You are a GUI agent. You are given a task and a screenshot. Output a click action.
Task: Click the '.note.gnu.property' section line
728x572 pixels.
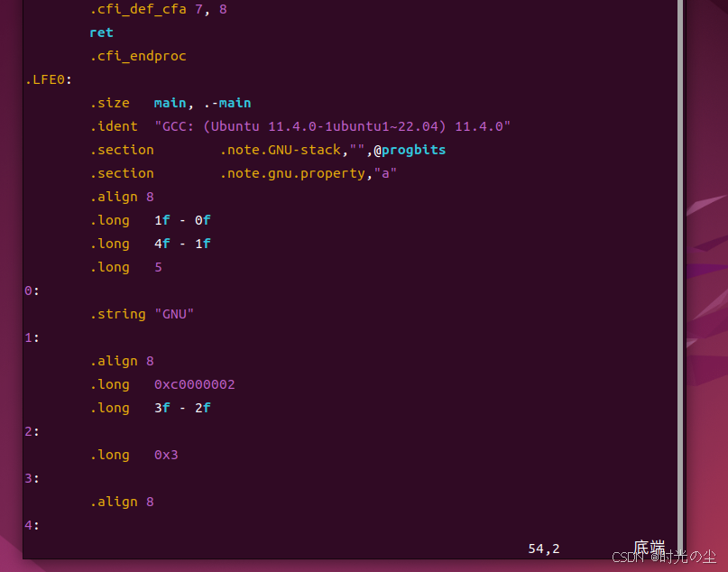tap(244, 173)
